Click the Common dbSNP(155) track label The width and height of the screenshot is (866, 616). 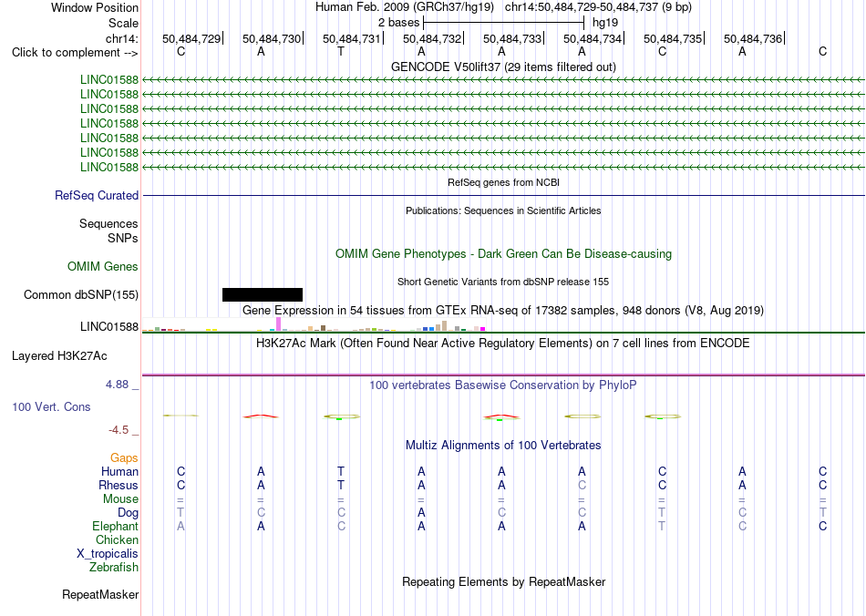coord(80,294)
